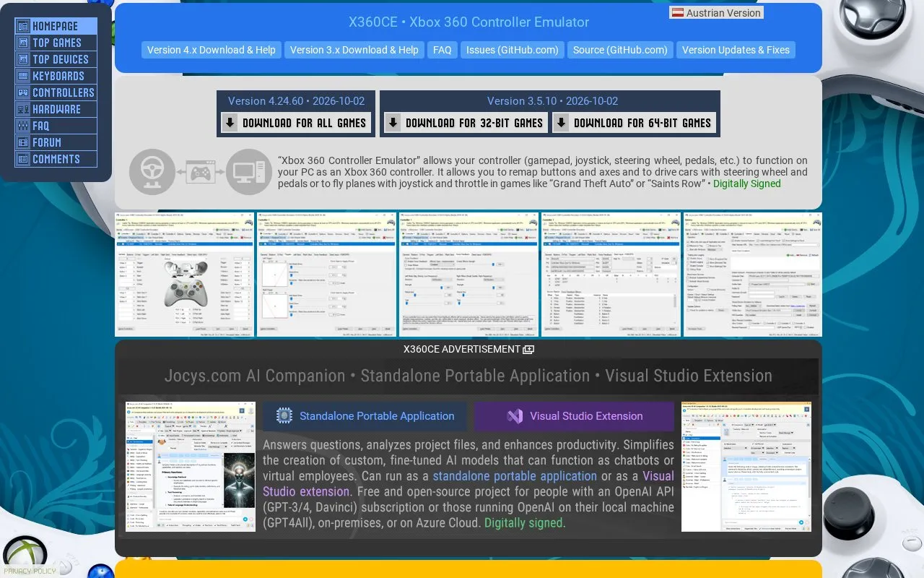Click Download For 64-bit Games button

(x=635, y=123)
